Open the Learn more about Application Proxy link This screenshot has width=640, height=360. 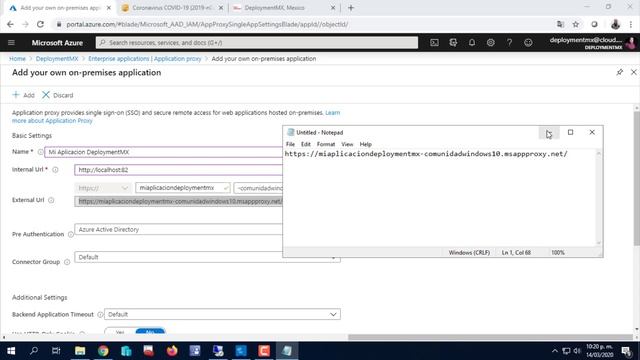point(52,121)
